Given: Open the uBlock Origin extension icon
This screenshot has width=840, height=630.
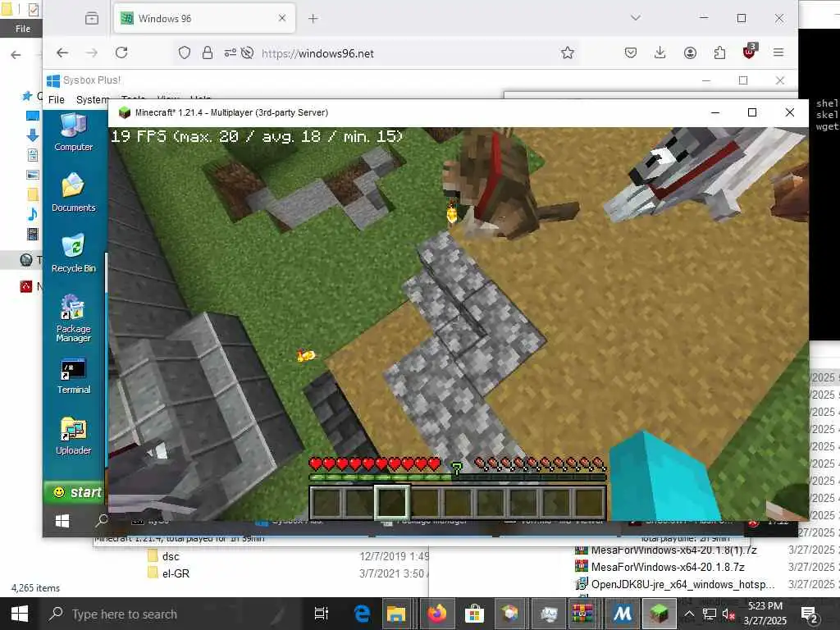Looking at the screenshot, I should point(750,52).
